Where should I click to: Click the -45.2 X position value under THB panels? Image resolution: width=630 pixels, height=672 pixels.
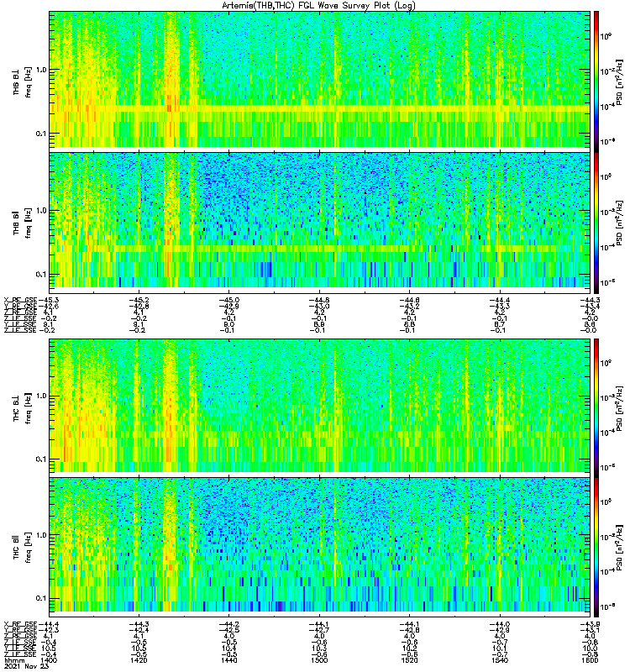tap(139, 300)
